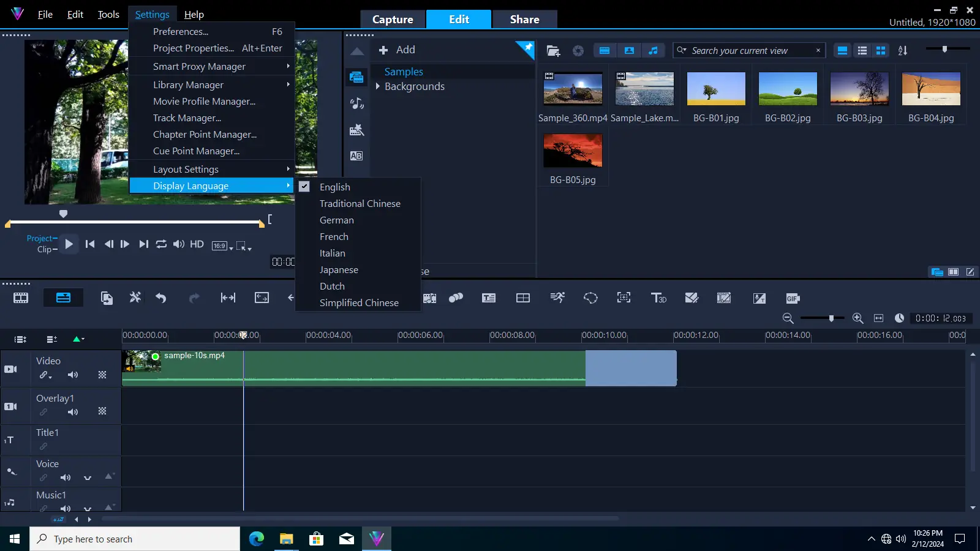Expand the Backgrounds folder tree
This screenshot has height=551, width=980.
click(378, 86)
